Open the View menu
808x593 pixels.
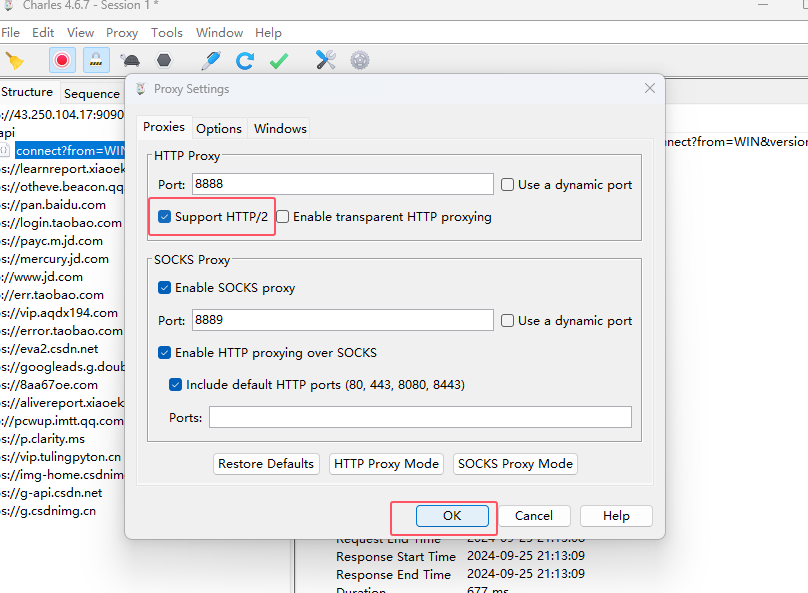tap(80, 32)
